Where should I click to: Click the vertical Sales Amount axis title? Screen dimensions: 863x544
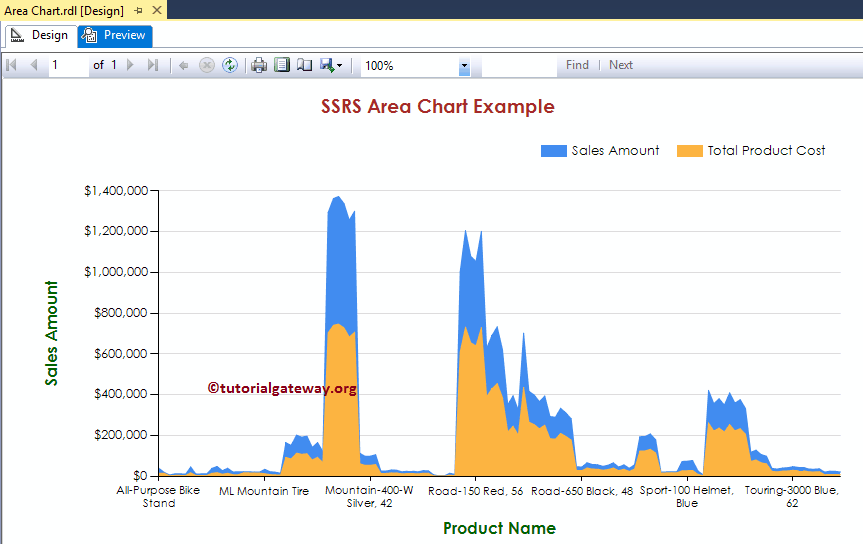coord(51,333)
